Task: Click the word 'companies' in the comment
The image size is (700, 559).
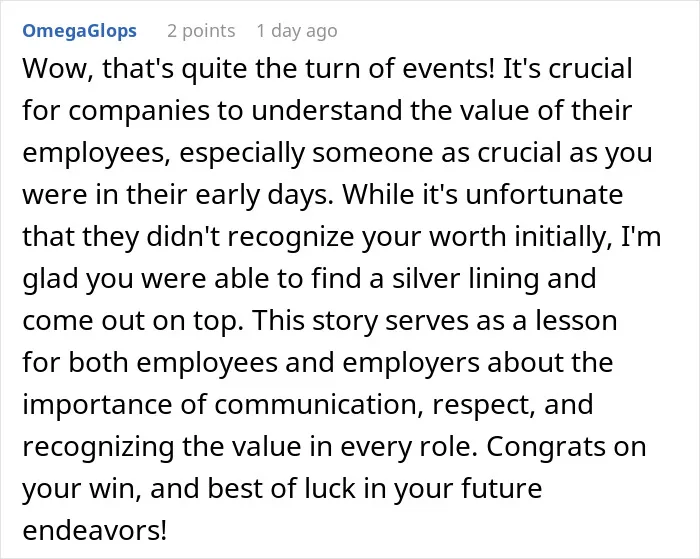Action: (139, 112)
